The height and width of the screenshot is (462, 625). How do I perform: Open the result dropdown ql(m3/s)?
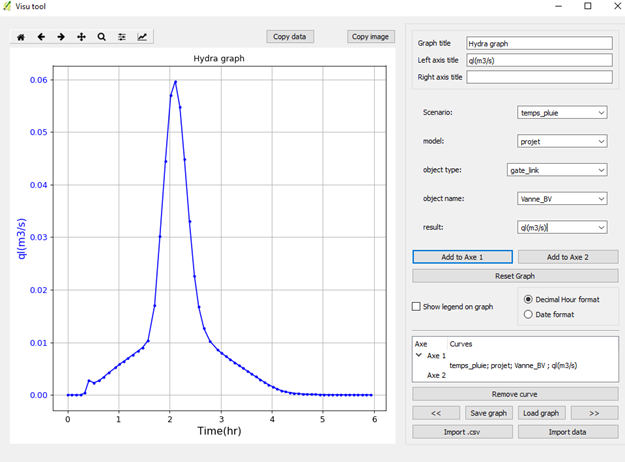[562, 228]
